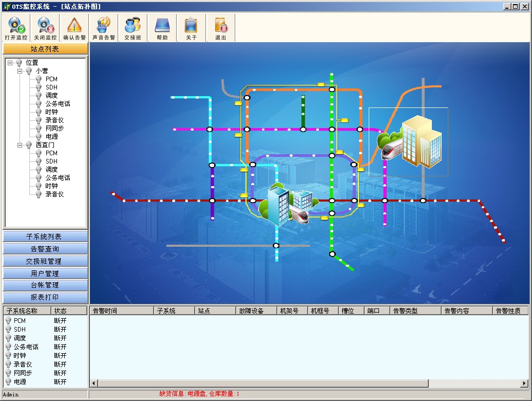
Task: Toggle the 声音告警 sound alarm icon
Action: [x=104, y=25]
